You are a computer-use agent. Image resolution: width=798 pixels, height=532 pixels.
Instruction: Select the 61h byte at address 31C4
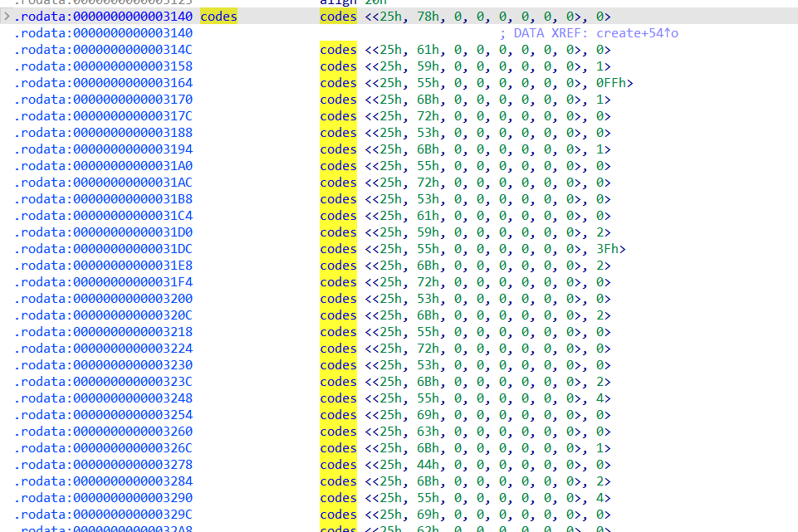(428, 216)
